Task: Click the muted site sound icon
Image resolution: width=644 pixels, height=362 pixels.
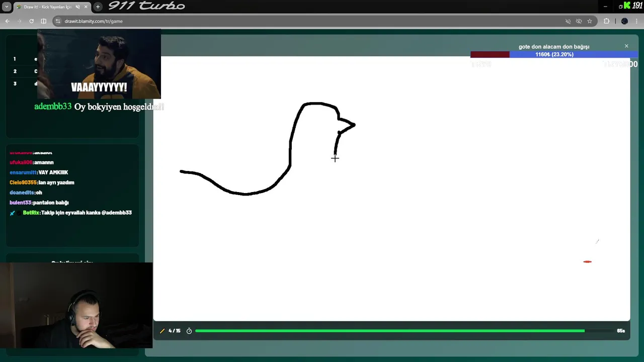Action: (568, 21)
